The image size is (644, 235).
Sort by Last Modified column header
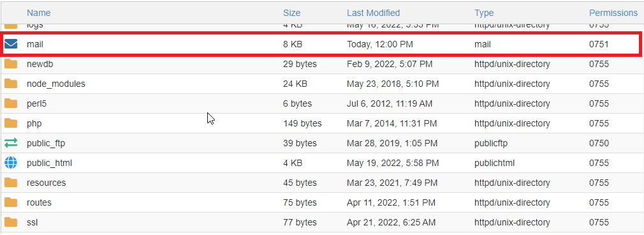tap(374, 13)
